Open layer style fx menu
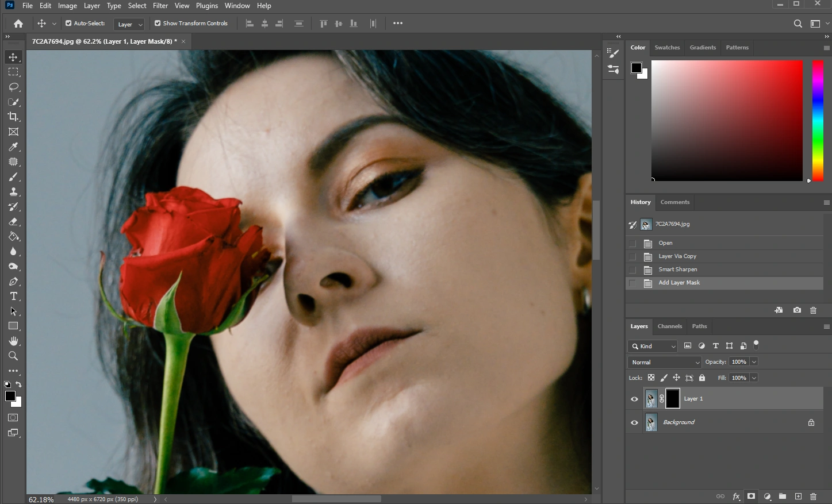 [736, 496]
